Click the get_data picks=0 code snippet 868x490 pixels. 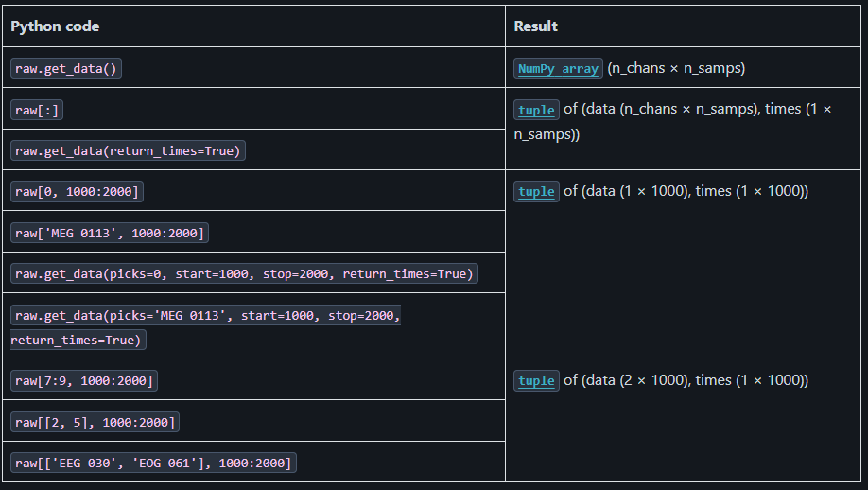(244, 273)
